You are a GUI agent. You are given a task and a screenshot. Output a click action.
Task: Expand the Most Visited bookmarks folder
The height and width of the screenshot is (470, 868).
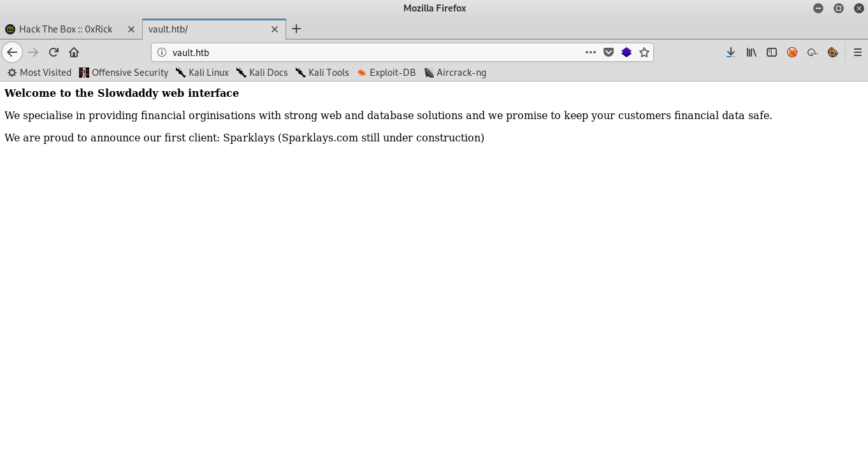coord(40,73)
